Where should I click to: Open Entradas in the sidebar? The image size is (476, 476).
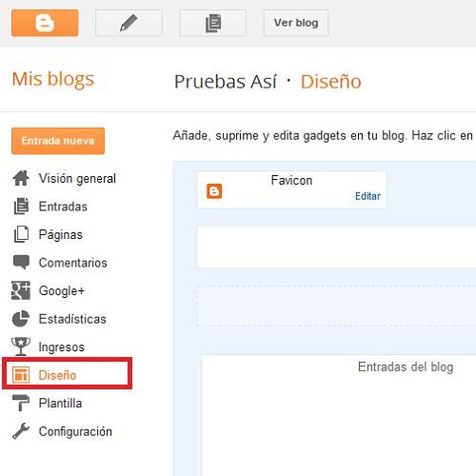pos(63,207)
